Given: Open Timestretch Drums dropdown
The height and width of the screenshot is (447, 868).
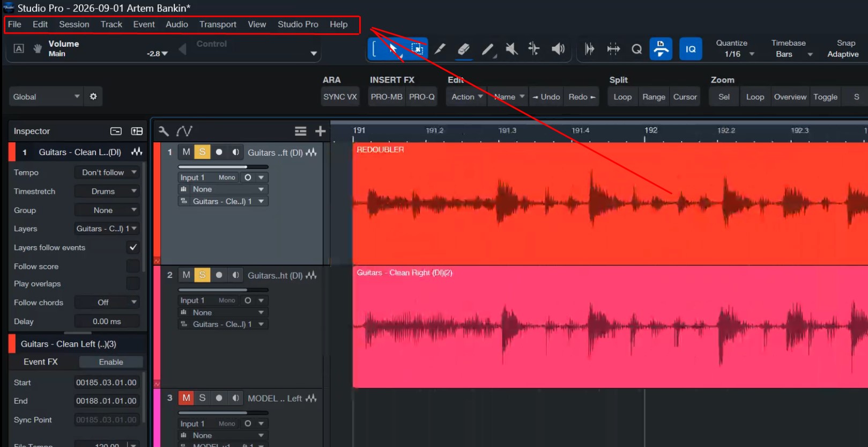Looking at the screenshot, I should pos(107,191).
